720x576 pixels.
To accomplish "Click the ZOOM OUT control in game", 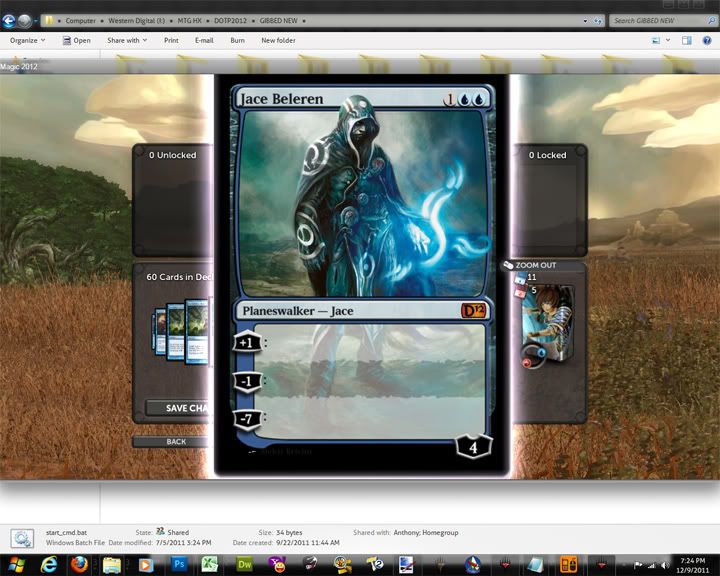I will point(530,265).
